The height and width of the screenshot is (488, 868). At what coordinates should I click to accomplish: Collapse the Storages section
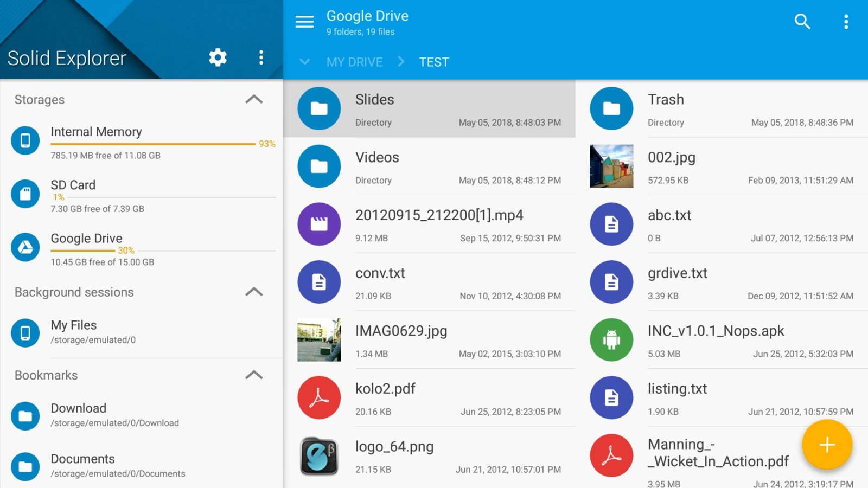coord(254,99)
